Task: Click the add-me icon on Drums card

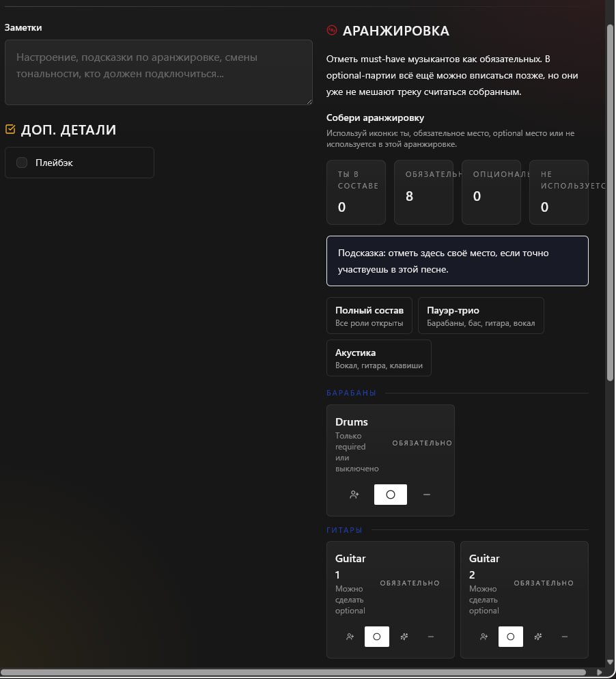Action: [354, 495]
